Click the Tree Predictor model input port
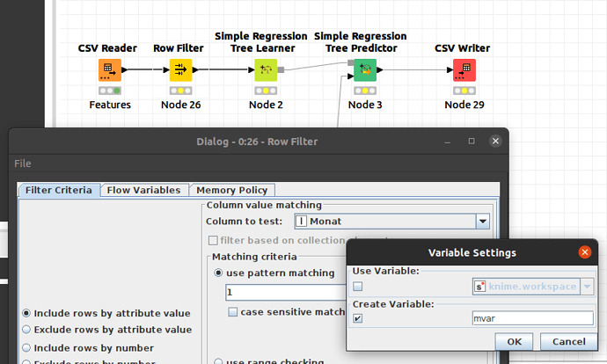 tap(351, 62)
